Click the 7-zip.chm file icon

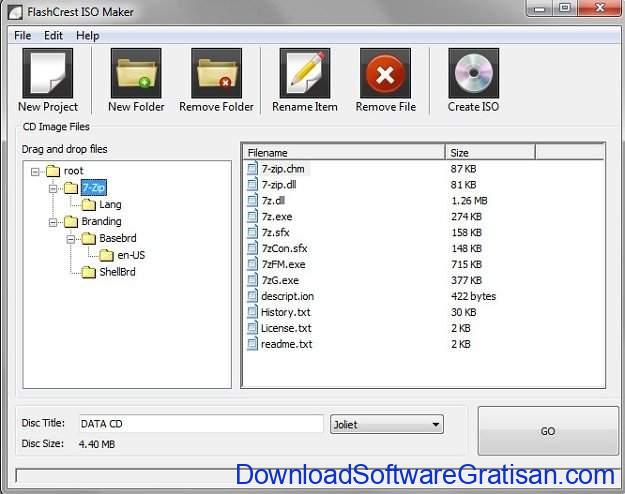(x=252, y=169)
